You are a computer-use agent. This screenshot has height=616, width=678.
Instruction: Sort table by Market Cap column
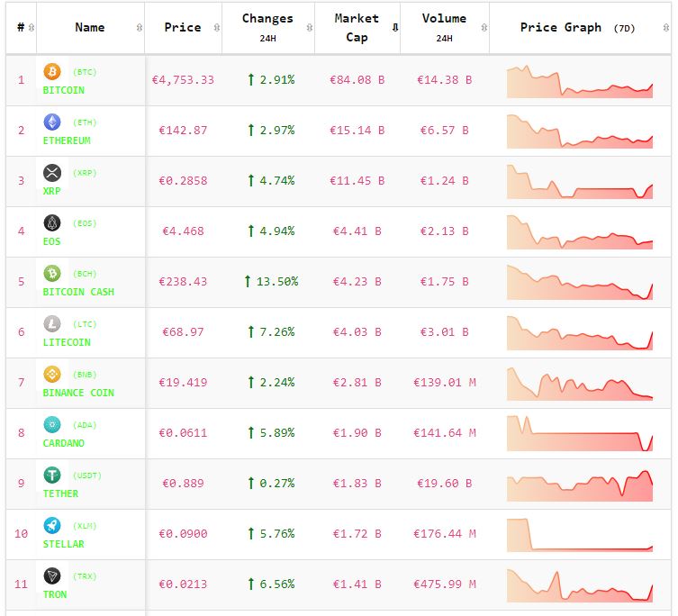click(357, 28)
